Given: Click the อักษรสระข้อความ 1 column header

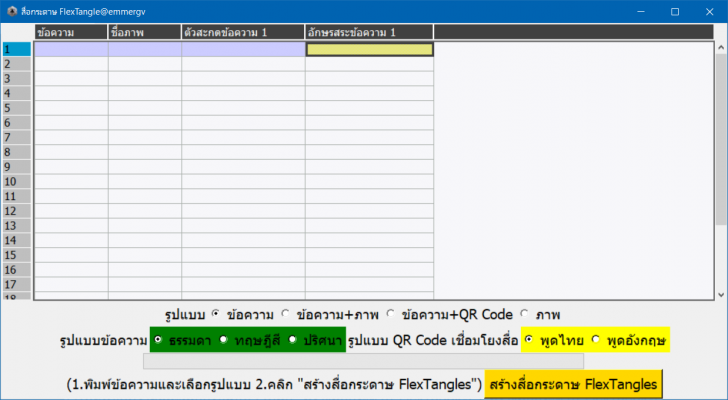Looking at the screenshot, I should pyautogui.click(x=369, y=32).
